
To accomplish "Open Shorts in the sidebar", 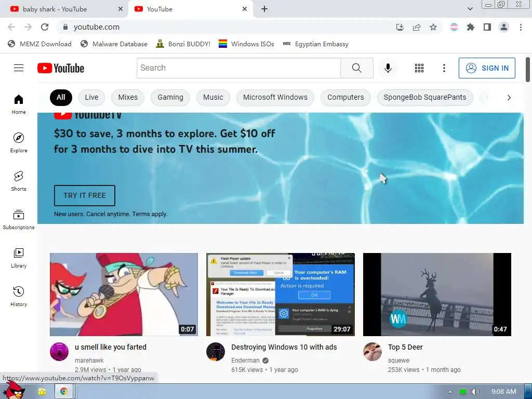I will [19, 181].
